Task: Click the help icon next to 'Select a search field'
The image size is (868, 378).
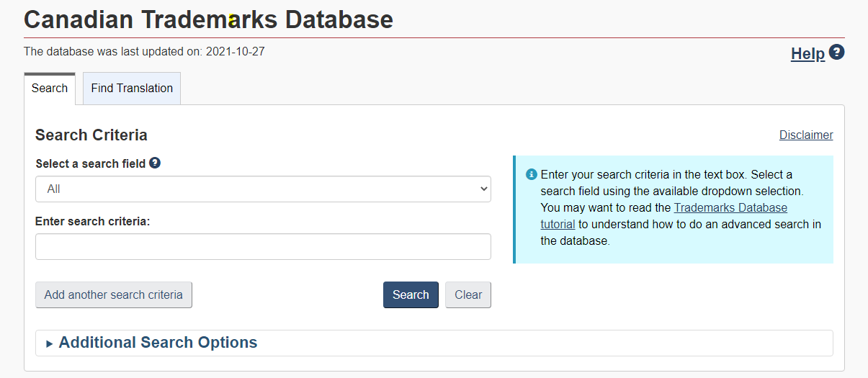Action: click(155, 163)
